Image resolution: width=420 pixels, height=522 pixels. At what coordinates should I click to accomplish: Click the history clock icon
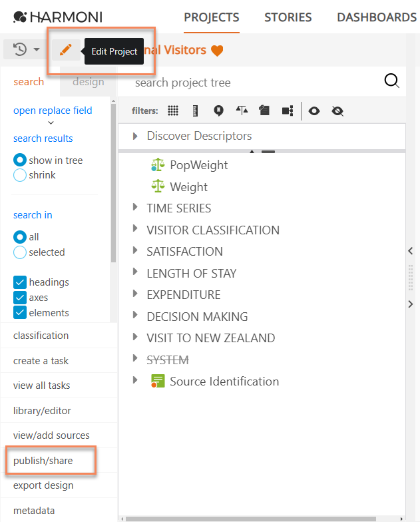click(x=21, y=49)
